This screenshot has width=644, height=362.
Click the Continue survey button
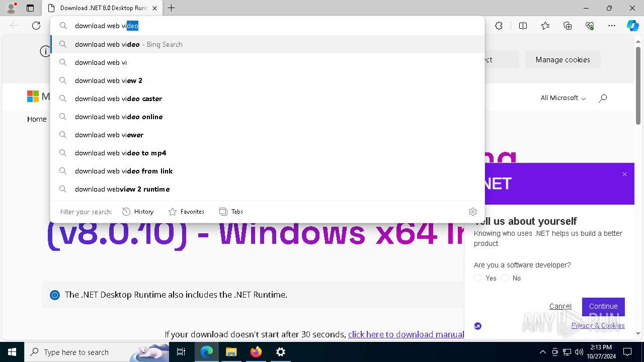tap(603, 306)
